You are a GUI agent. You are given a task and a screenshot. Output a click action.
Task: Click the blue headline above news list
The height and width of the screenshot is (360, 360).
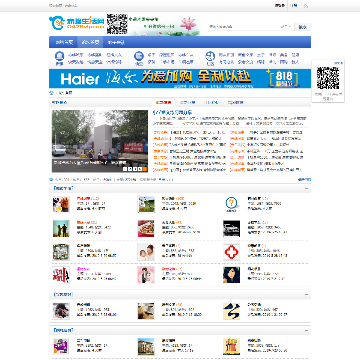[x=172, y=113]
